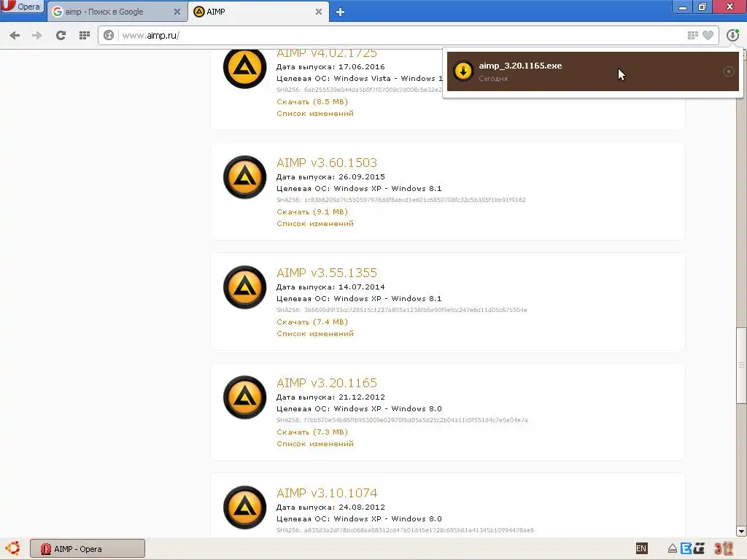Screen dimensions: 747x560
Task: Minimize the Opera window
Action: tap(683, 7)
